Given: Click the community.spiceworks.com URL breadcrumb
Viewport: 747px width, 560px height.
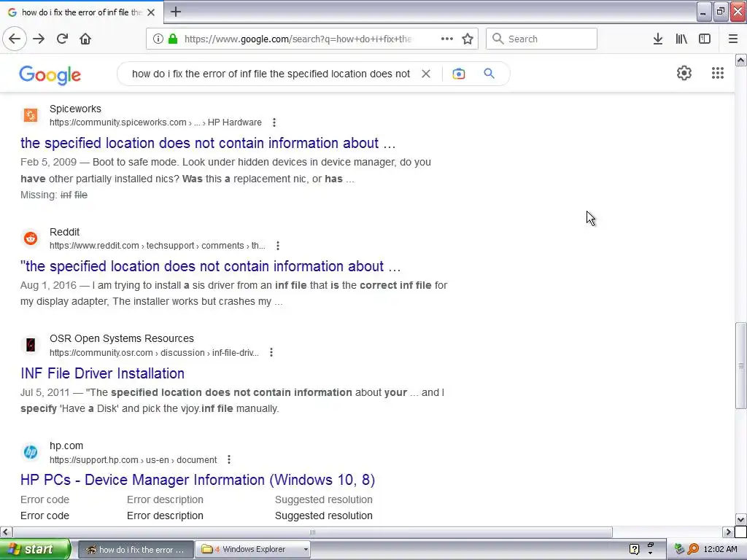Looking at the screenshot, I should point(155,122).
